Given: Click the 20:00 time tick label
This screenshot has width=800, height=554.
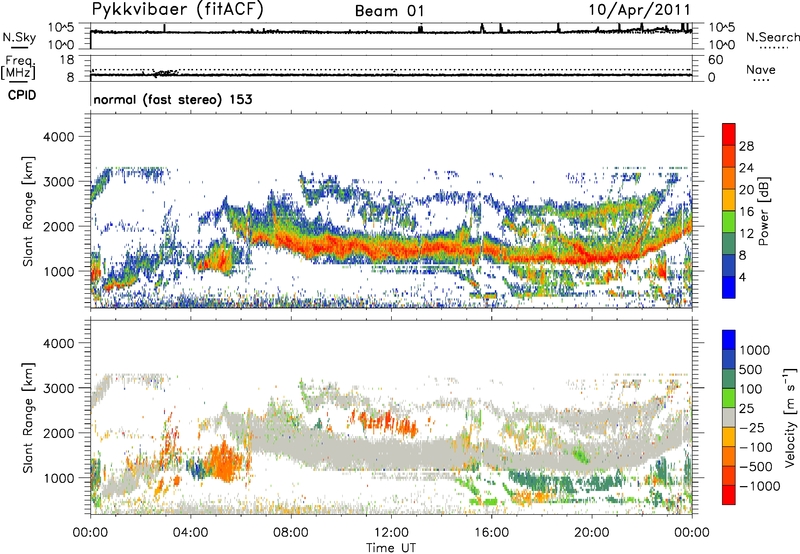Looking at the screenshot, I should 591,533.
